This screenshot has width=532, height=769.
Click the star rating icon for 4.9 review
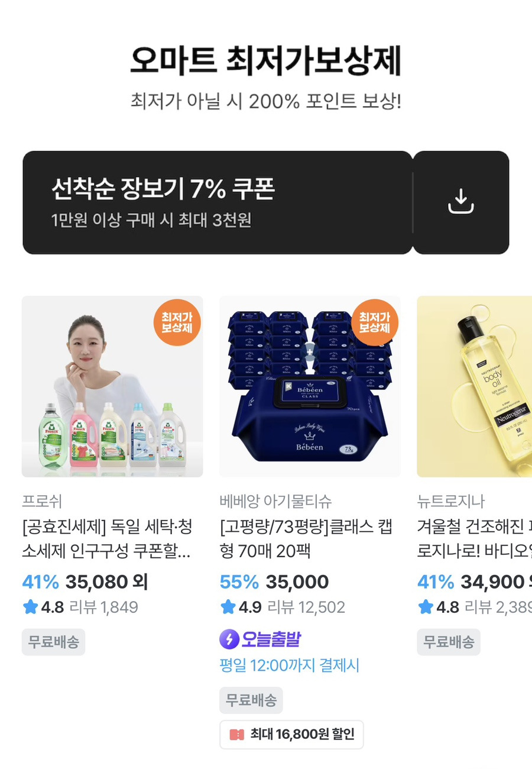228,607
